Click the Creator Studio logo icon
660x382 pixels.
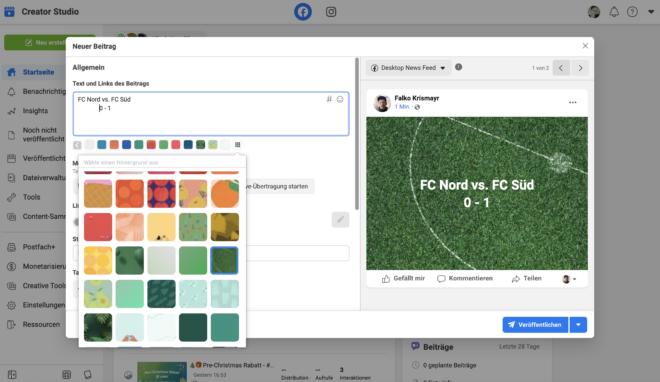pos(10,11)
